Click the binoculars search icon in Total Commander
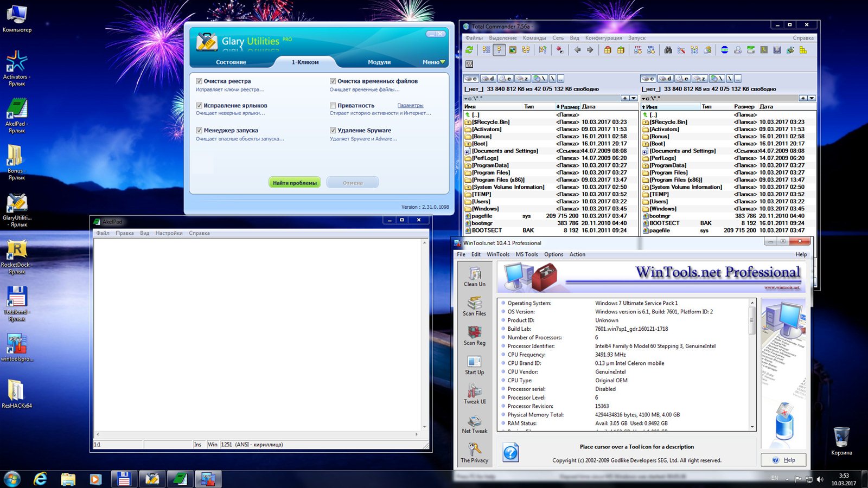868x488 pixels. point(668,50)
